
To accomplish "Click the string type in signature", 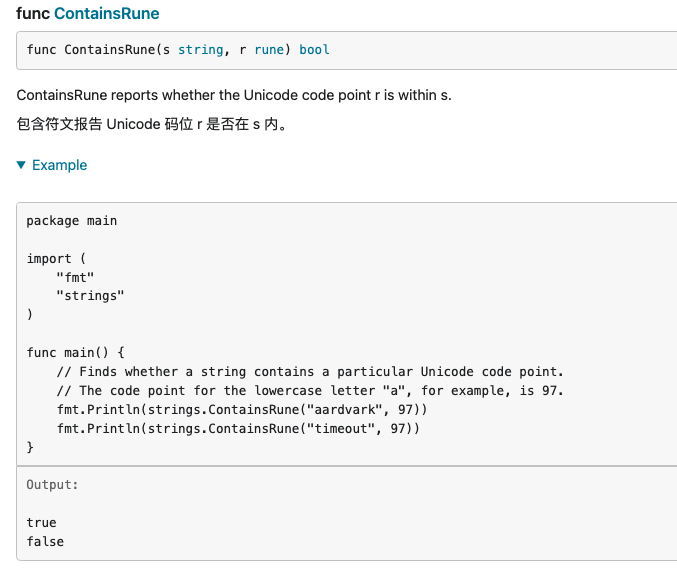I will coord(200,49).
